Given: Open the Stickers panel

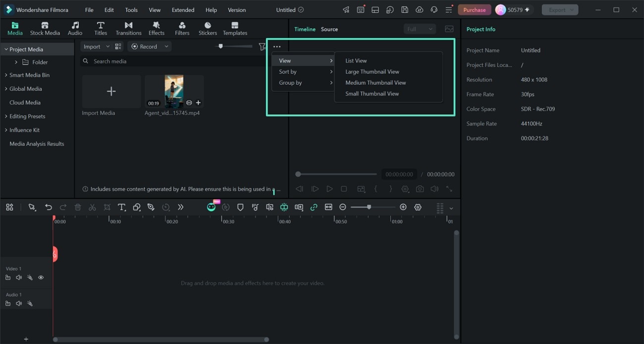Looking at the screenshot, I should (x=208, y=29).
